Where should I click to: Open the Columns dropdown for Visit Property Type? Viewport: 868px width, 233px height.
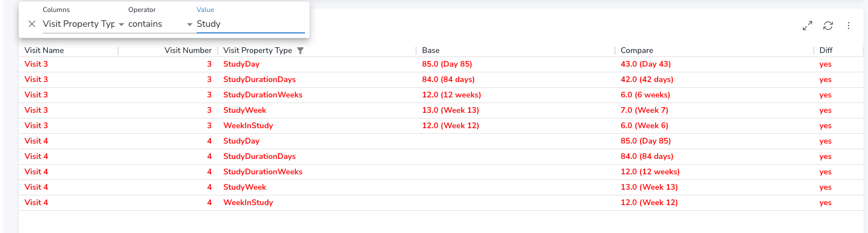84,24
